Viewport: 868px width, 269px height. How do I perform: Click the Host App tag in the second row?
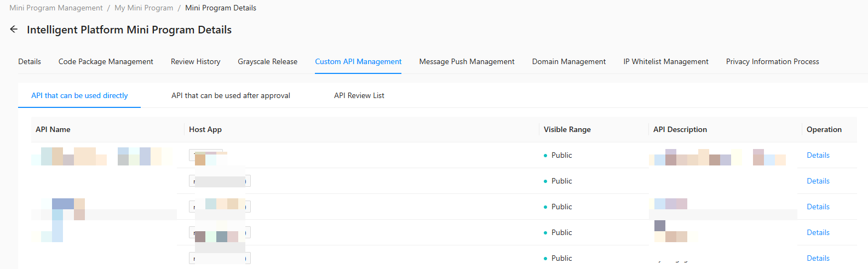pyautogui.click(x=220, y=181)
